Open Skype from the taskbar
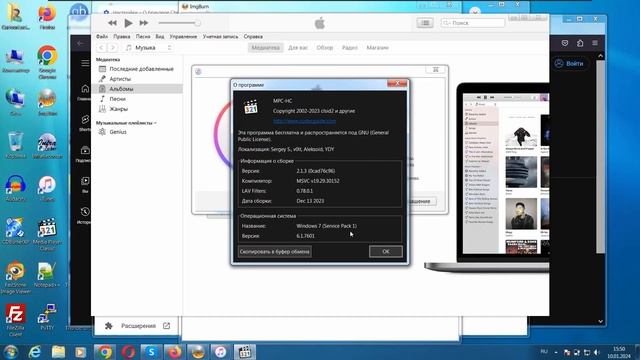This screenshot has height=360, width=640. (151, 352)
